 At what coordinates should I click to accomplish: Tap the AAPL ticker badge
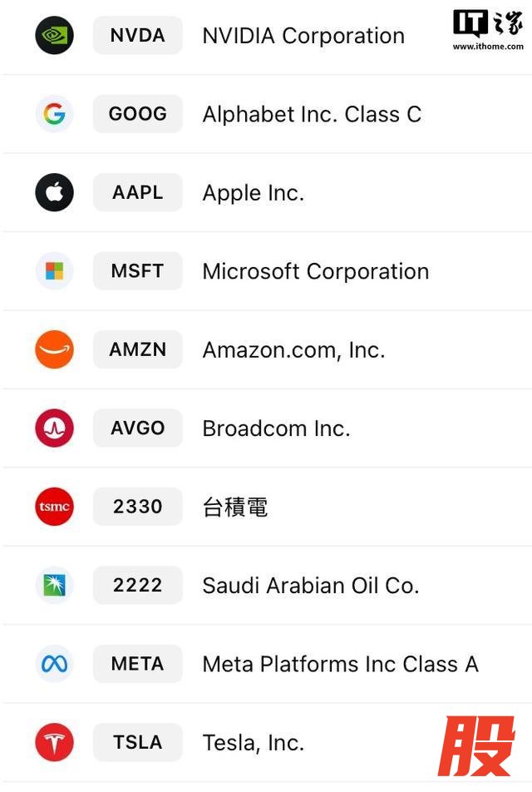[x=137, y=193]
